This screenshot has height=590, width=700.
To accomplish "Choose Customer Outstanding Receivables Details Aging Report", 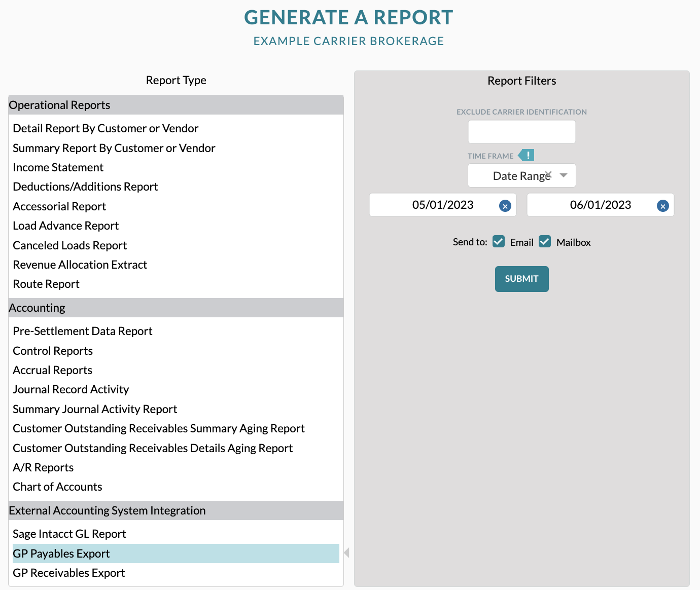I will [176, 448].
